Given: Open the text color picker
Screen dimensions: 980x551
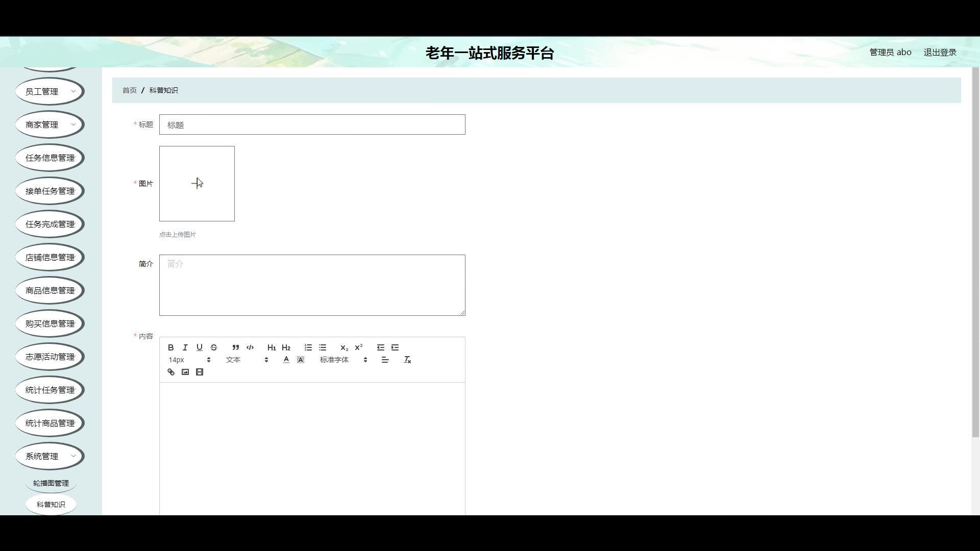Looking at the screenshot, I should tap(286, 360).
